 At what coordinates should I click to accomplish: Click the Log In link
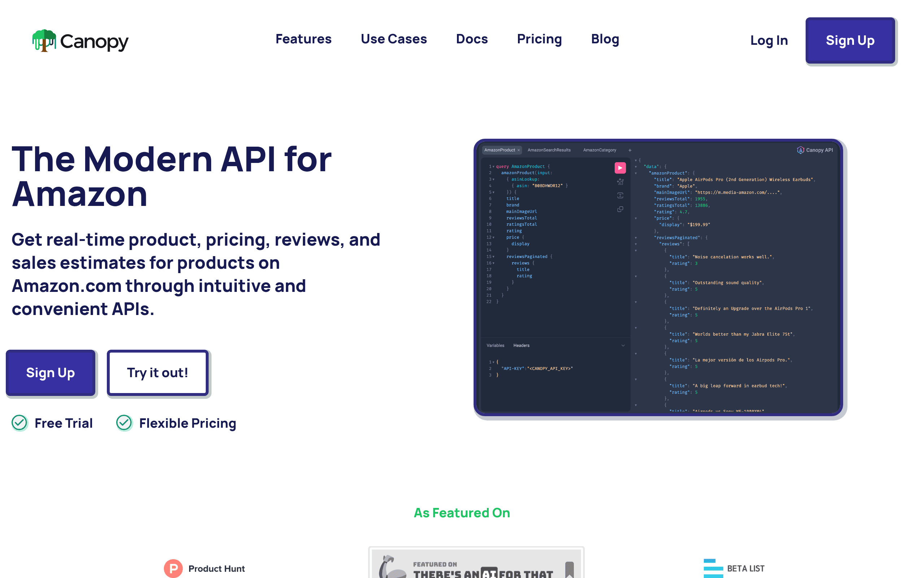pos(769,40)
